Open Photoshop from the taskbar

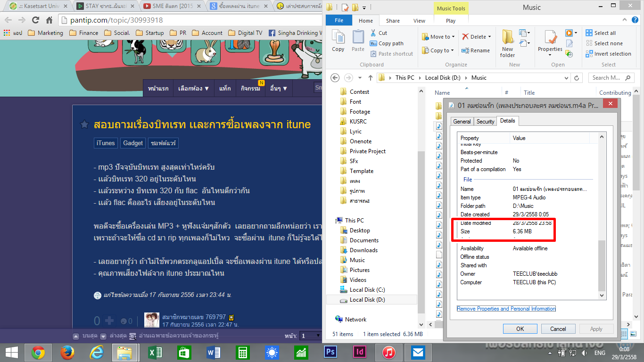[x=330, y=352]
